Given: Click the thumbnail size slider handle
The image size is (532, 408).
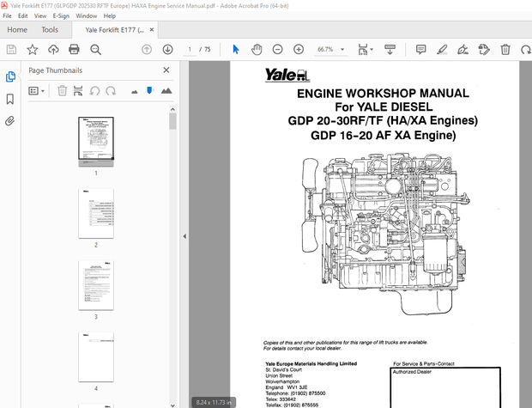Looking at the screenshot, I should [x=149, y=90].
